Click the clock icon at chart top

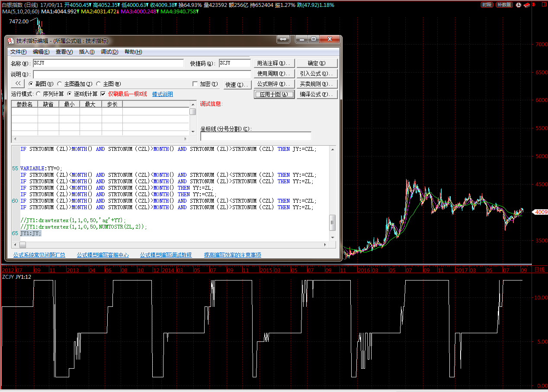tap(518, 5)
